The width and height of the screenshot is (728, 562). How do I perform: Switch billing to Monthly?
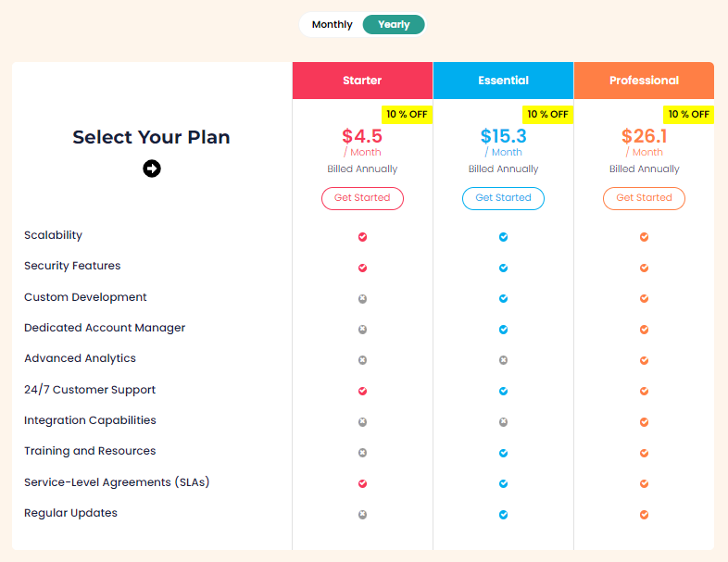click(x=333, y=25)
